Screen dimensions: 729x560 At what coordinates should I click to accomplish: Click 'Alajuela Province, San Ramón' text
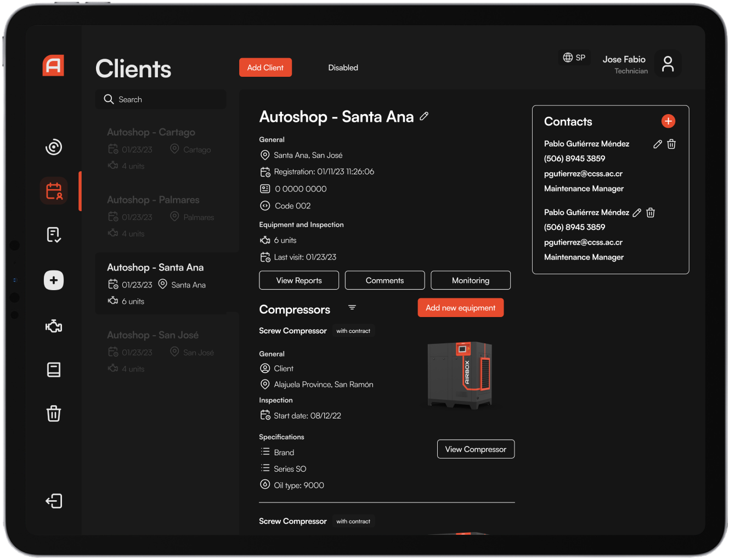click(324, 384)
